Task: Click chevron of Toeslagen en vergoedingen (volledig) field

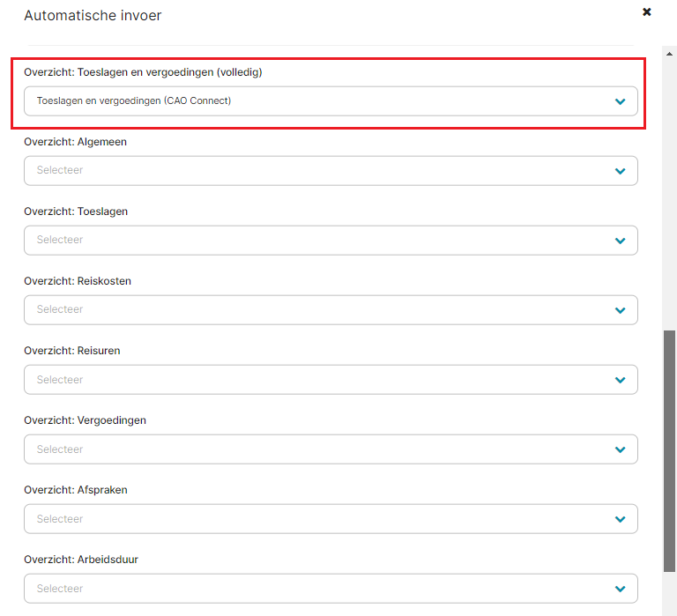Action: click(x=620, y=101)
